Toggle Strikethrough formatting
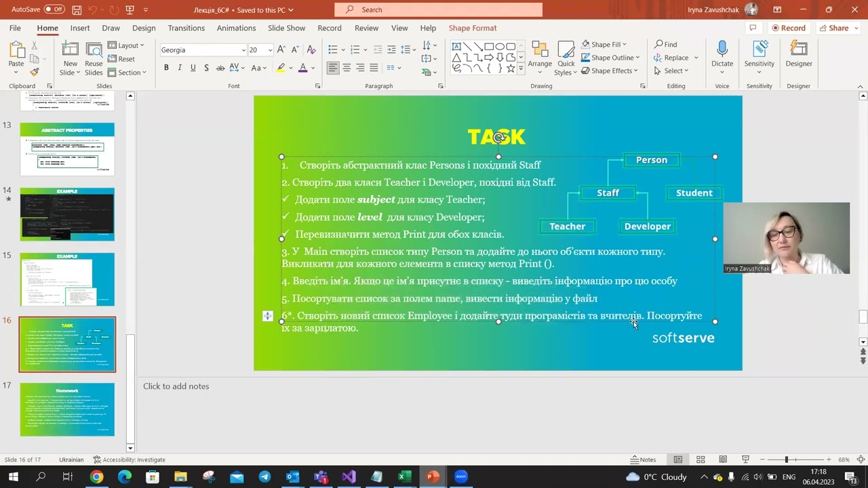This screenshot has width=868, height=488. point(220,68)
